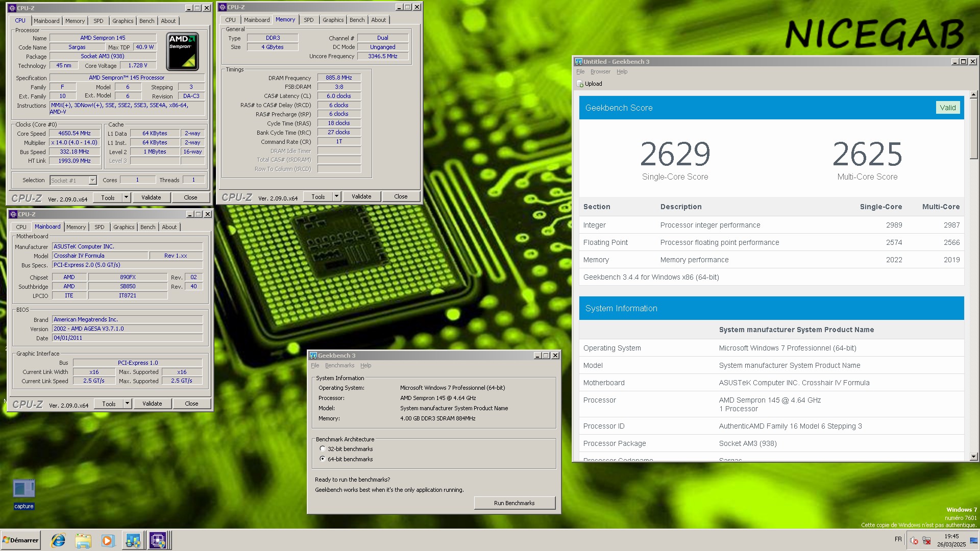Viewport: 980px width, 551px height.
Task: Open CPU tab in CPU-Z Mainboard window
Action: [x=21, y=227]
